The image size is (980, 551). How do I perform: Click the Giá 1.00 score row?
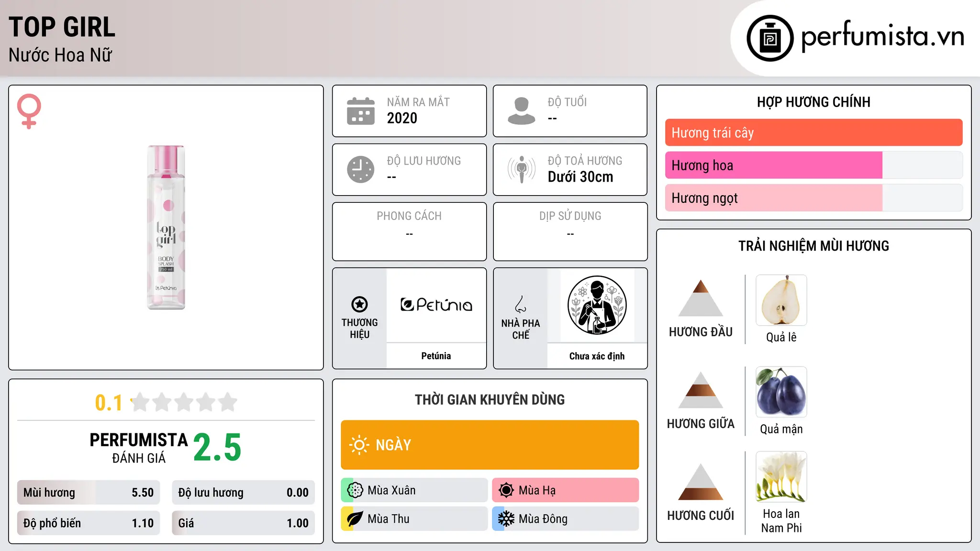pos(243,523)
